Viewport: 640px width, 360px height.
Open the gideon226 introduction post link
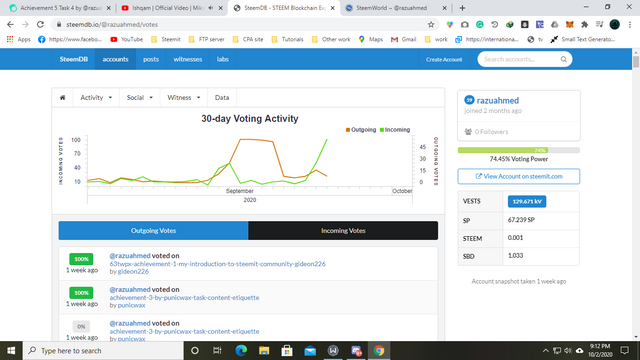(218, 264)
